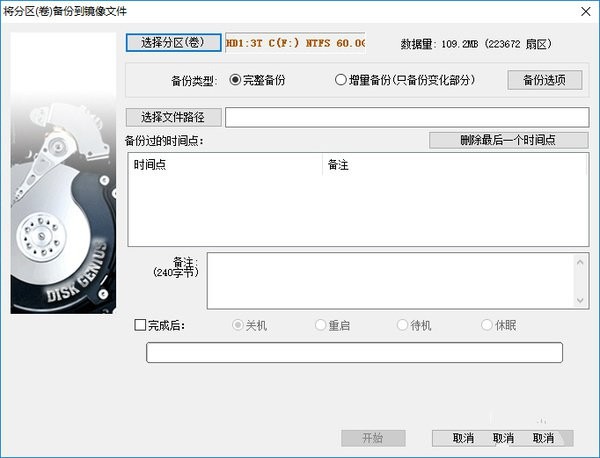Open 备份选项 settings
The image size is (600, 458).
(x=545, y=80)
